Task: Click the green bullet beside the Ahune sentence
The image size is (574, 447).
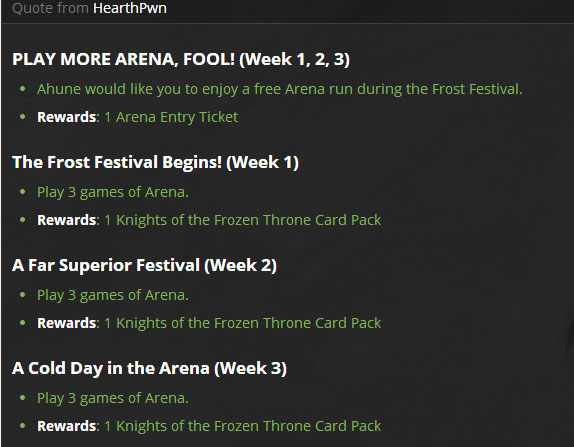Action: (23, 89)
